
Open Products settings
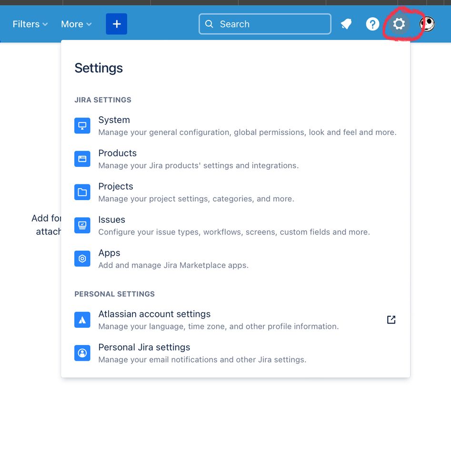pos(236,159)
